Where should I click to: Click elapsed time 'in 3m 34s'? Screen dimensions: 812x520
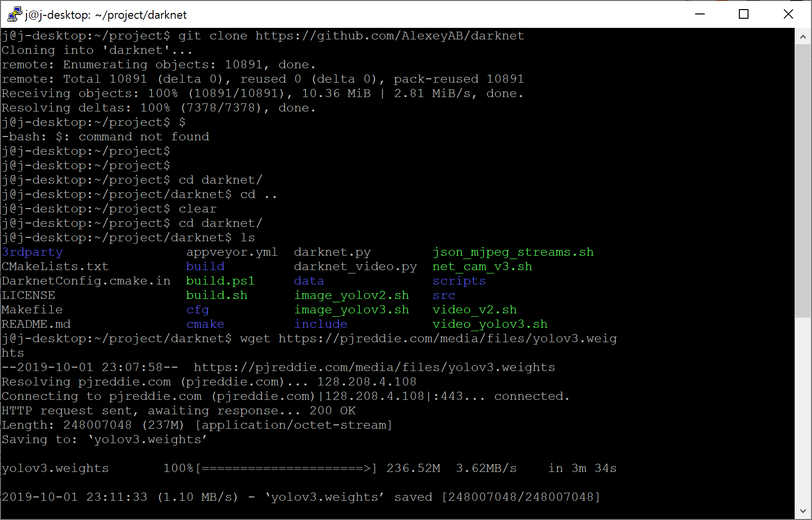583,469
